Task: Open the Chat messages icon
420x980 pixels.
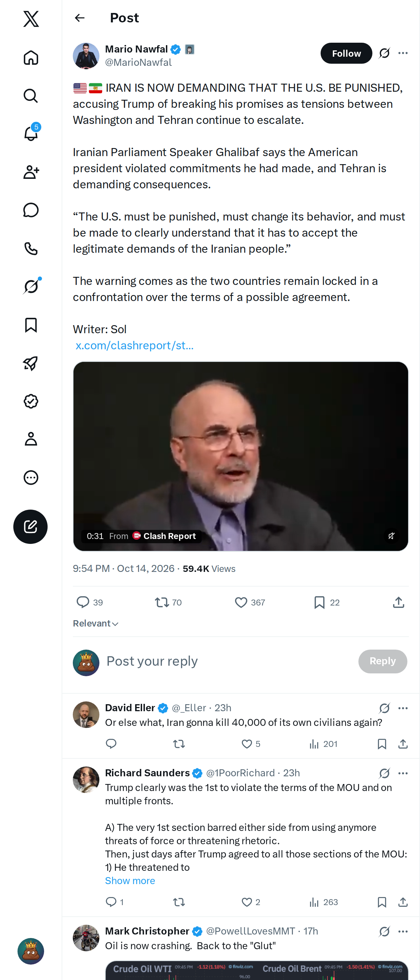Action: [31, 210]
